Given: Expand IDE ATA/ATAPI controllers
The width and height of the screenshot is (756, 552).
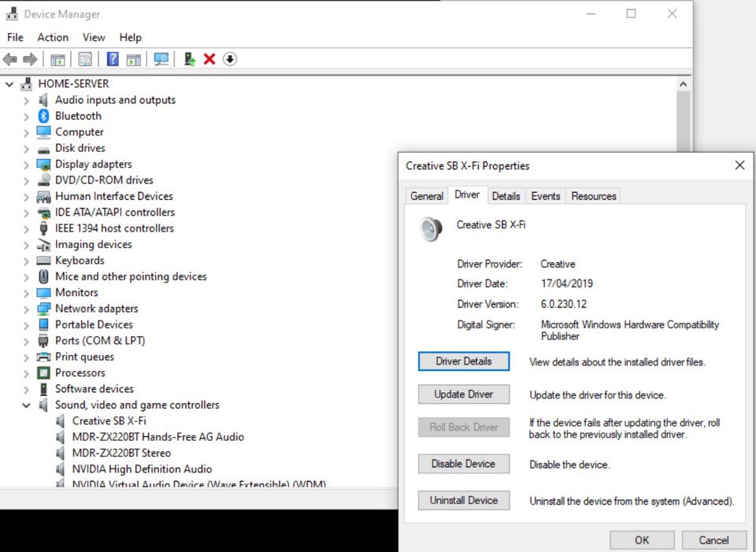Looking at the screenshot, I should click(26, 213).
